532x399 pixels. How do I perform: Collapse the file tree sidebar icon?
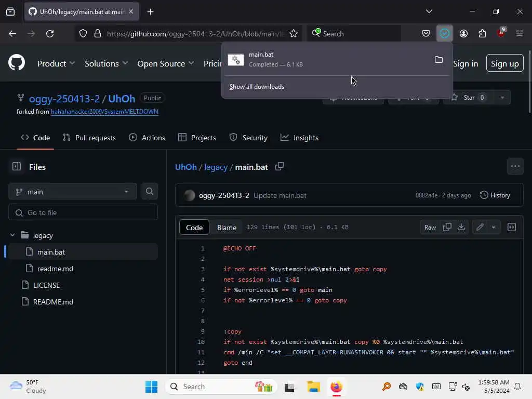pos(16,167)
